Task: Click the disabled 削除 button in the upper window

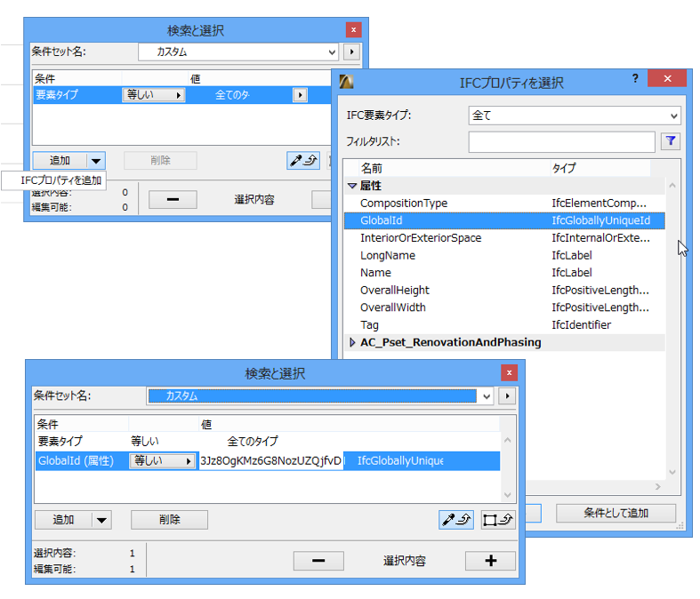Action: click(160, 161)
